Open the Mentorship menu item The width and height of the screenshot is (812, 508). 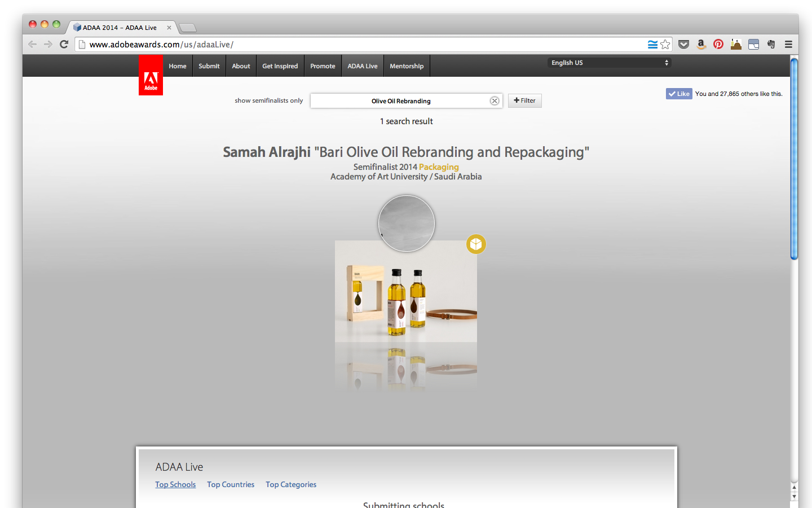point(407,66)
